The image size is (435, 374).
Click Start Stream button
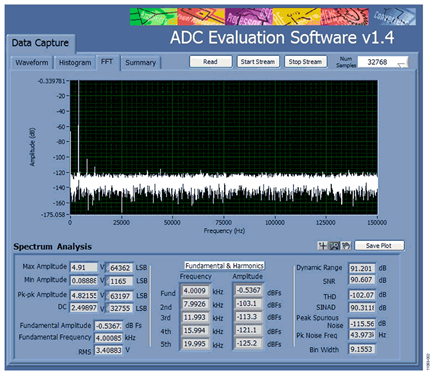pos(258,62)
